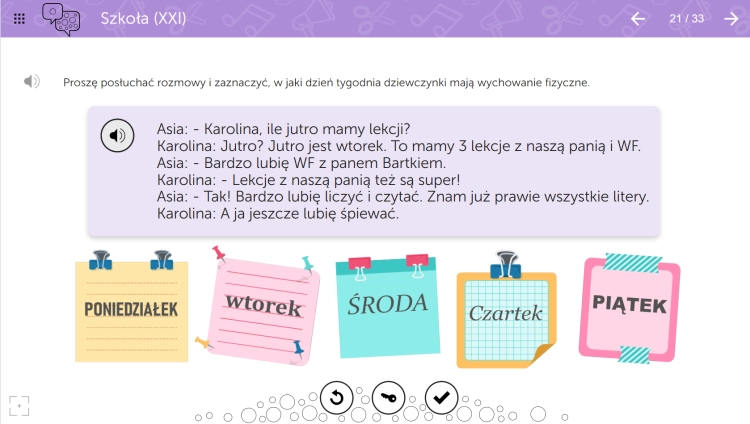Click the instruction text about wychowanie fizyczne
Screen dimensions: 750x424
pyautogui.click(x=326, y=83)
